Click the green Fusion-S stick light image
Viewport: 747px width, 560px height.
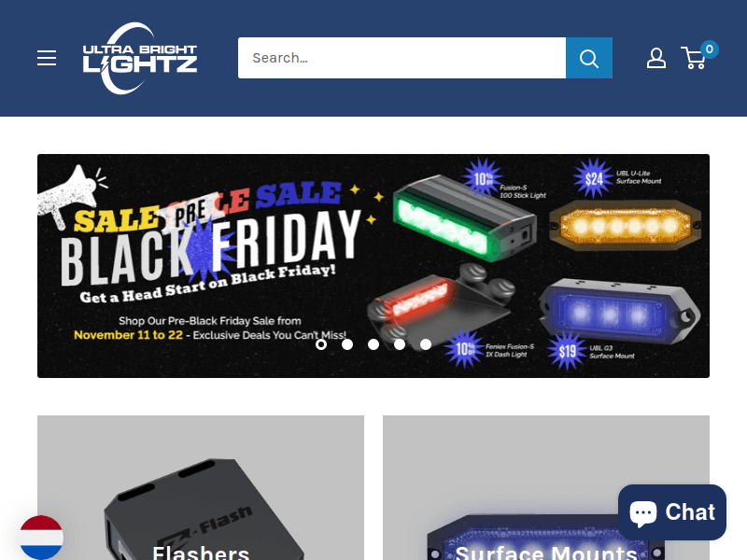[x=464, y=218]
